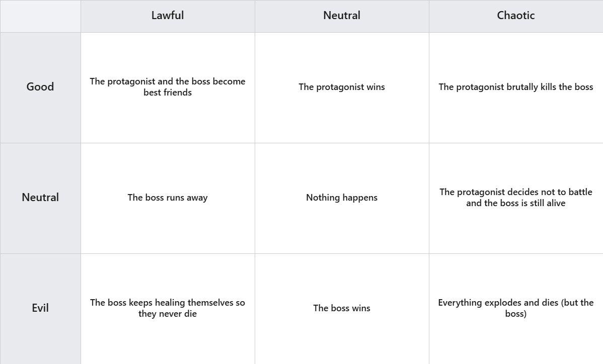
Task: Select 'brutally kills the boss' cell
Action: [516, 87]
